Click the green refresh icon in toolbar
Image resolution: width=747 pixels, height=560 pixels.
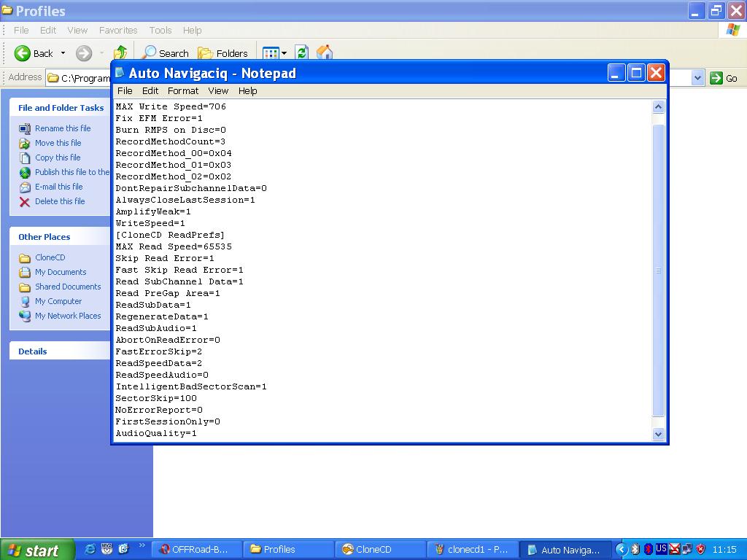click(301, 53)
